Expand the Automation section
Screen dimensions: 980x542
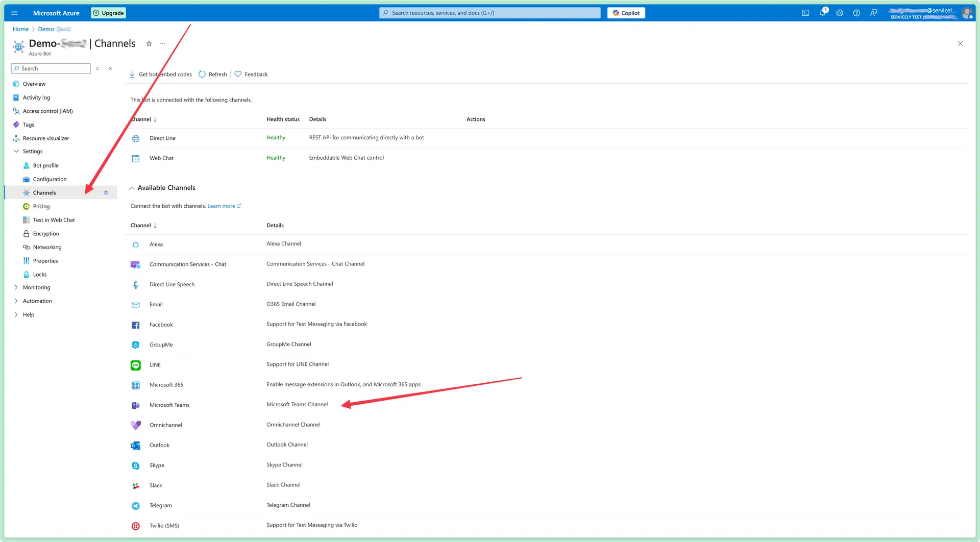coord(16,301)
